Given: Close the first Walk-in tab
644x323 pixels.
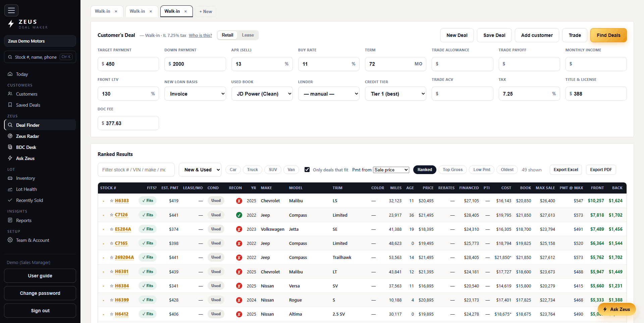Looking at the screenshot, I should pos(116,11).
